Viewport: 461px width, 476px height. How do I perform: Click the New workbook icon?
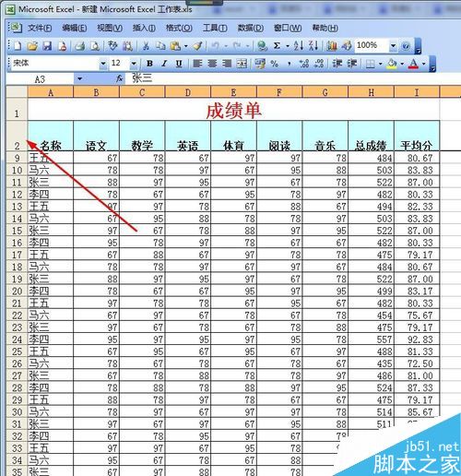pos(18,46)
